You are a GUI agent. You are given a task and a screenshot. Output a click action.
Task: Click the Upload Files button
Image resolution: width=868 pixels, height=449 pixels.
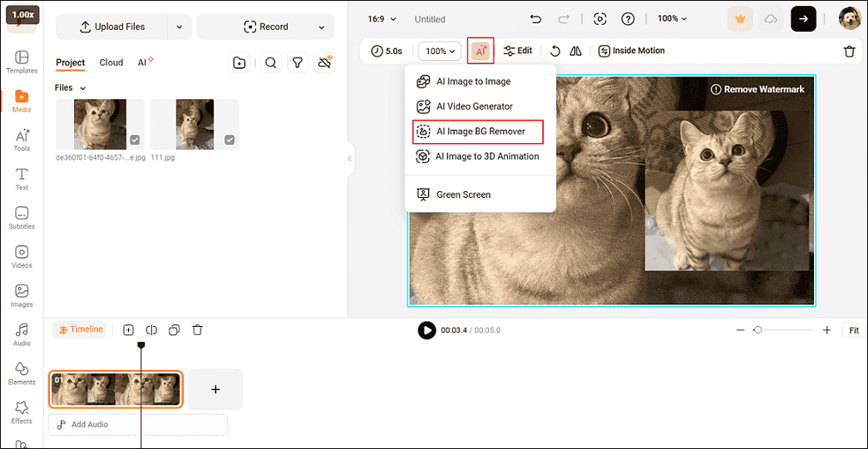point(112,27)
